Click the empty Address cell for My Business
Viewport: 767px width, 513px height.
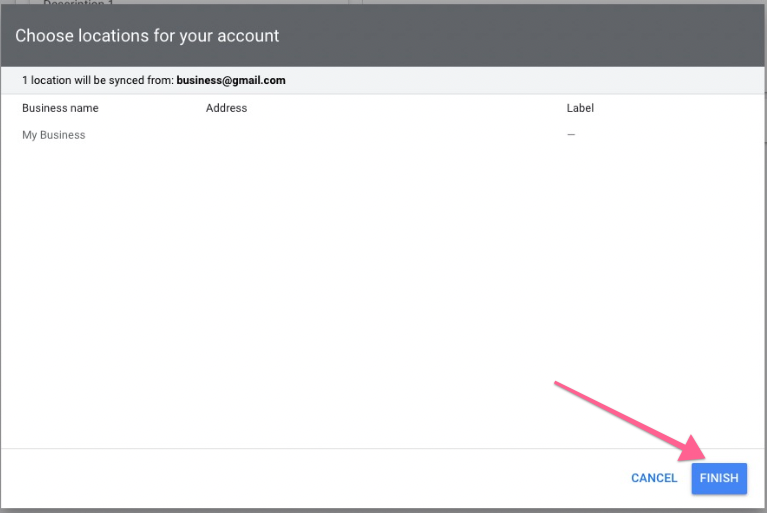(380, 135)
